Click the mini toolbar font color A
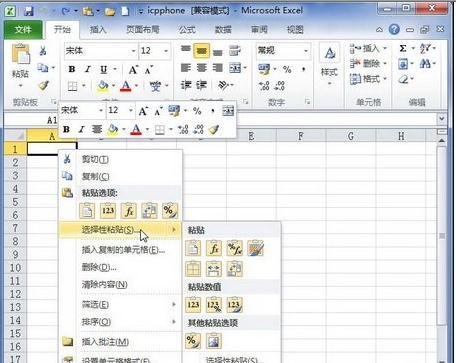This screenshot has width=456, height=363. click(x=136, y=129)
